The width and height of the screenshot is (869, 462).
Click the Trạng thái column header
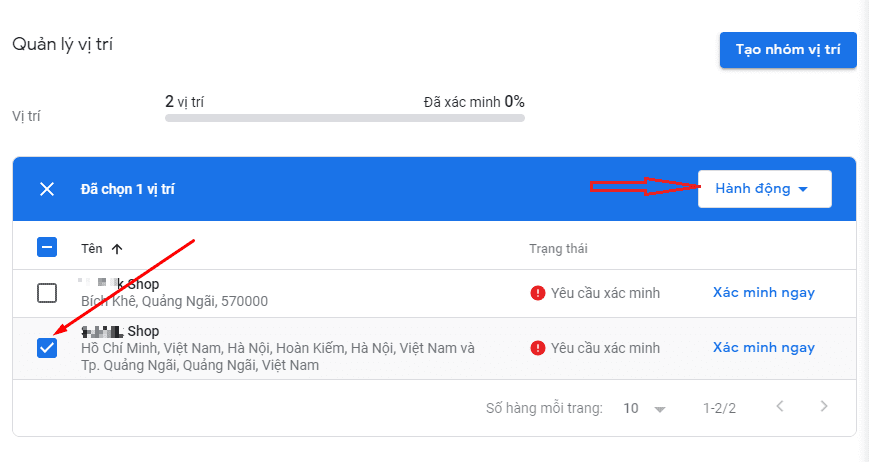pyautogui.click(x=566, y=249)
